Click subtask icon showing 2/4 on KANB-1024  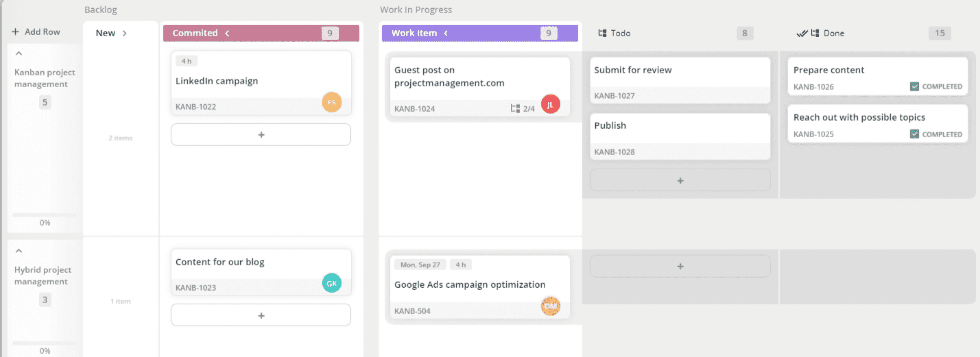click(515, 108)
